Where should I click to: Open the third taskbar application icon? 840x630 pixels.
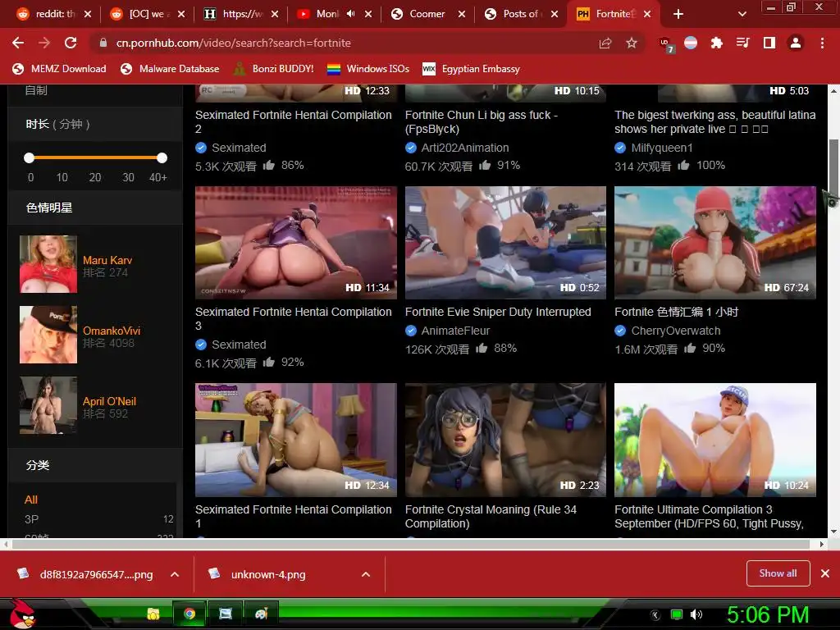(225, 614)
